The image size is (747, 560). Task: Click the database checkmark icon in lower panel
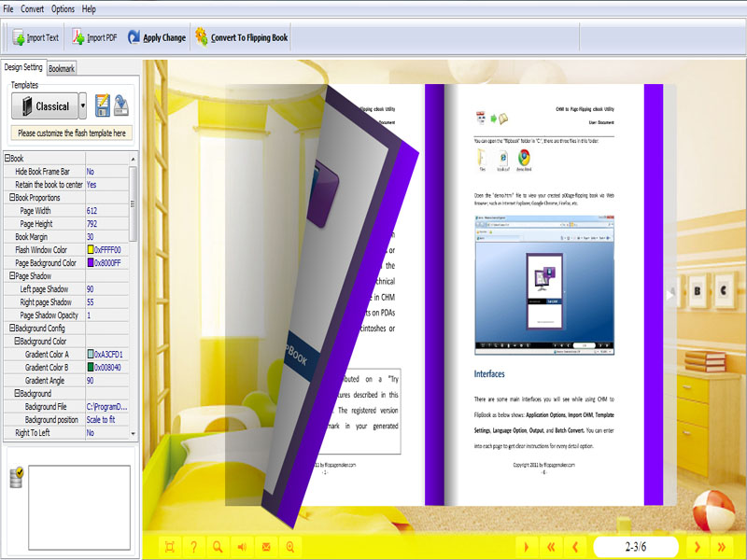click(16, 478)
